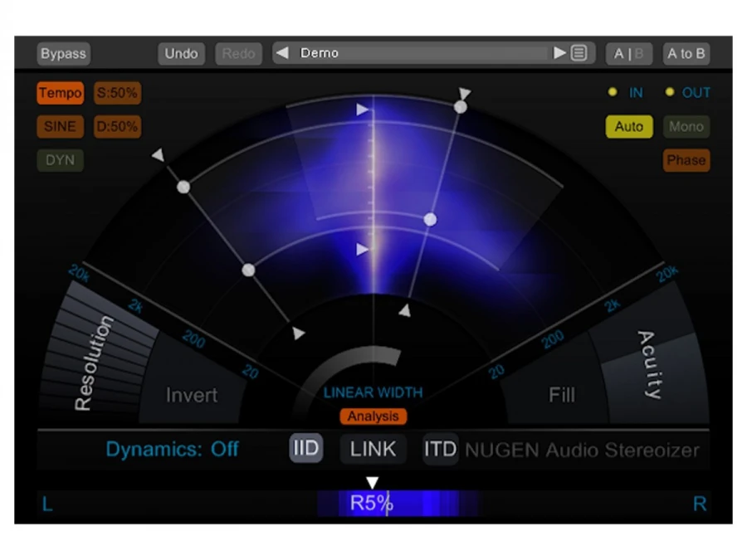Click the top center-line arrow marker
The height and width of the screenshot is (560, 747).
pos(362,110)
